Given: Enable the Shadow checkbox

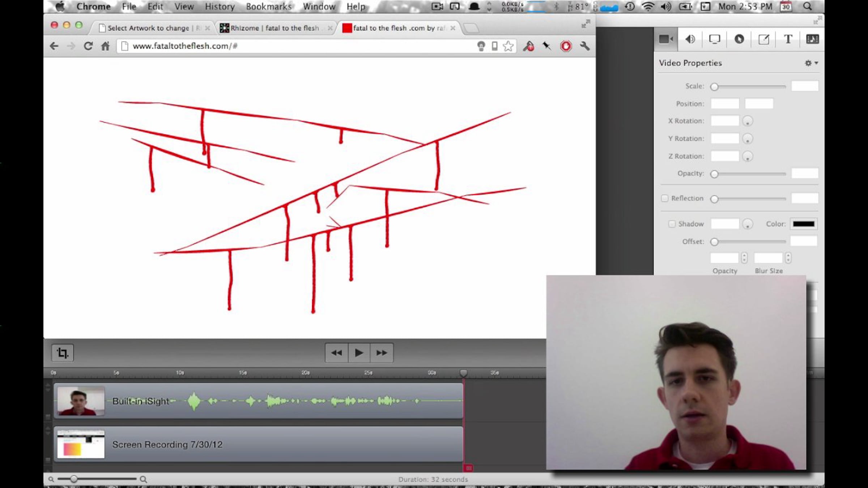Looking at the screenshot, I should [x=672, y=224].
